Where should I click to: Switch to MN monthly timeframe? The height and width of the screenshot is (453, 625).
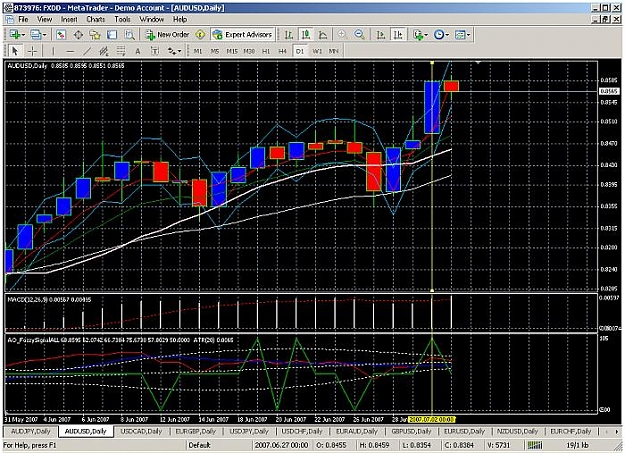click(x=333, y=51)
